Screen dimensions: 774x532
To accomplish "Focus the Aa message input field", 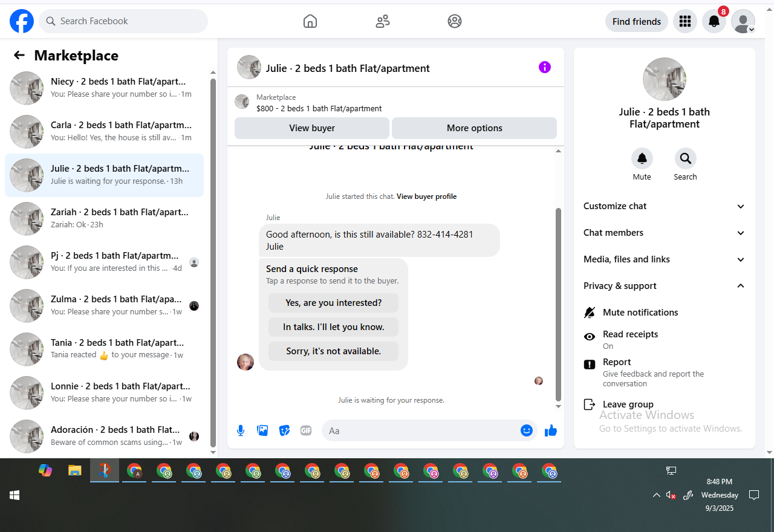I will [429, 430].
